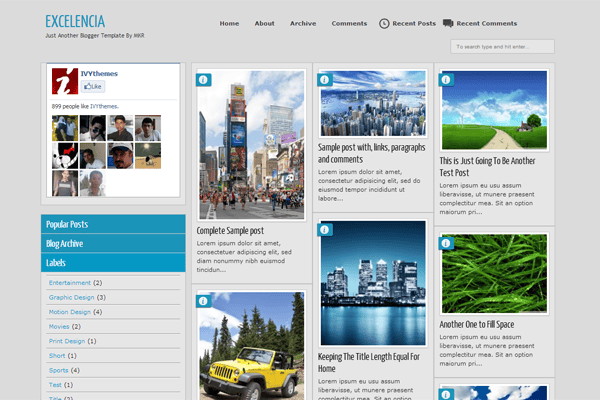Screen dimensions: 600x400
Task: Click the search input field
Action: pos(502,47)
